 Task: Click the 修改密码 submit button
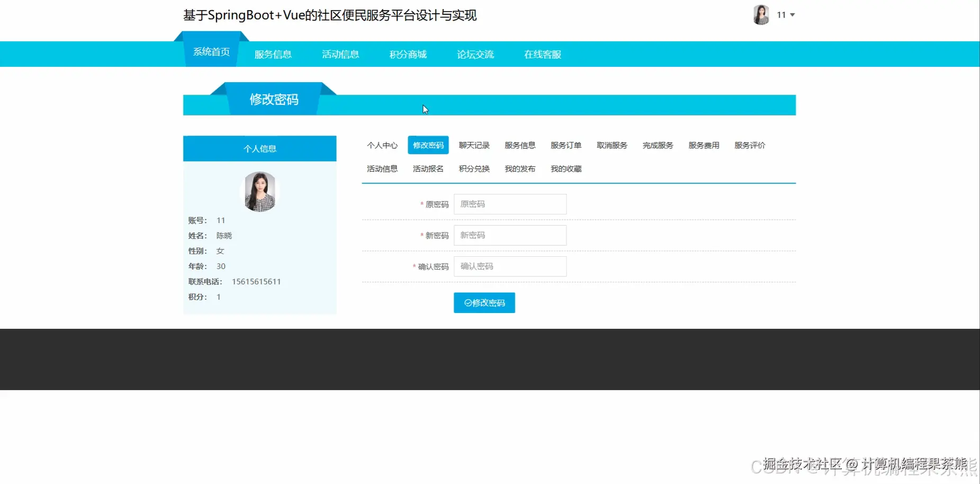tap(484, 302)
